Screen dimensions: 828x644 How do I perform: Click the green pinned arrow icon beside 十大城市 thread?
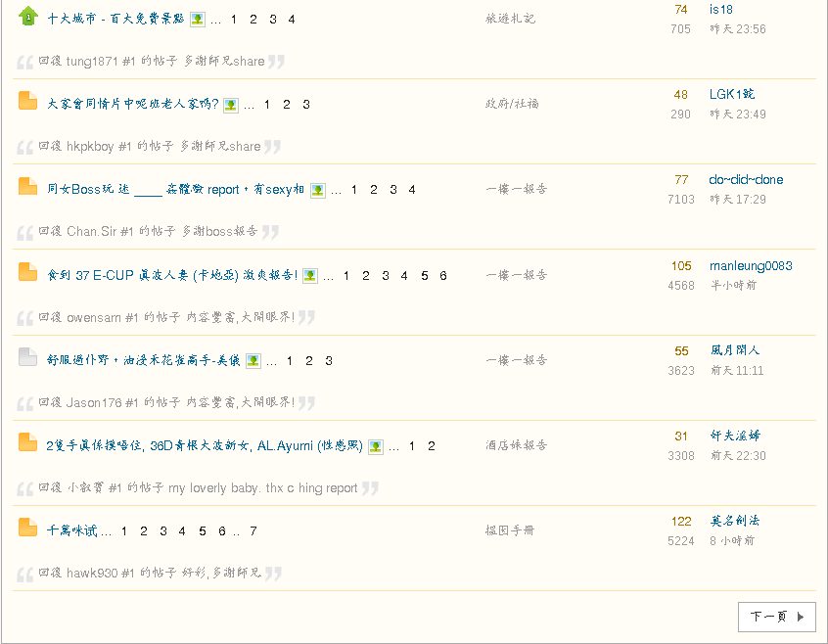(x=26, y=17)
